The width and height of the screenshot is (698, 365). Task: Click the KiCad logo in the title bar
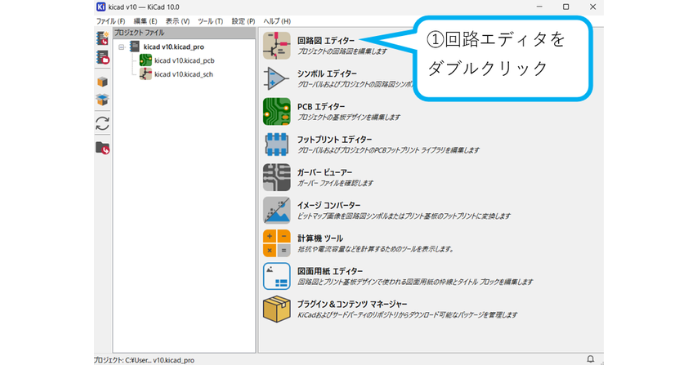coord(101,7)
